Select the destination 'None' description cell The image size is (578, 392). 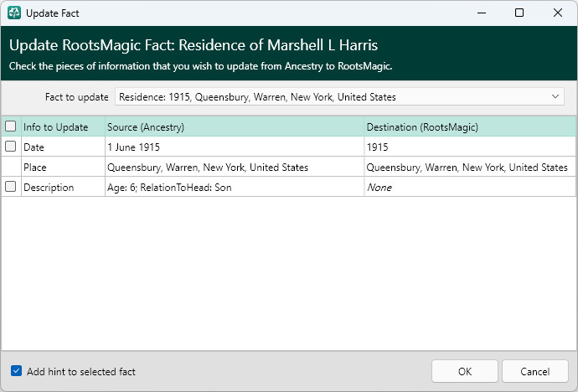[470, 187]
